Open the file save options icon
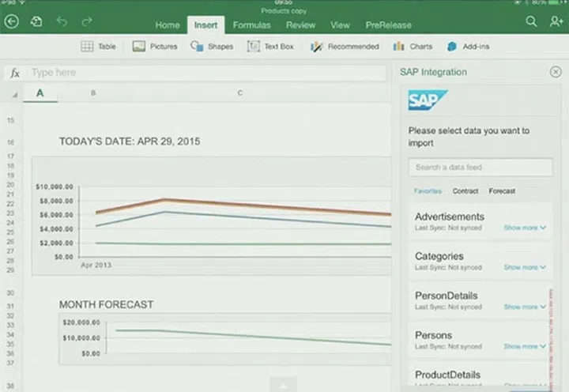This screenshot has height=392, width=569. (36, 22)
